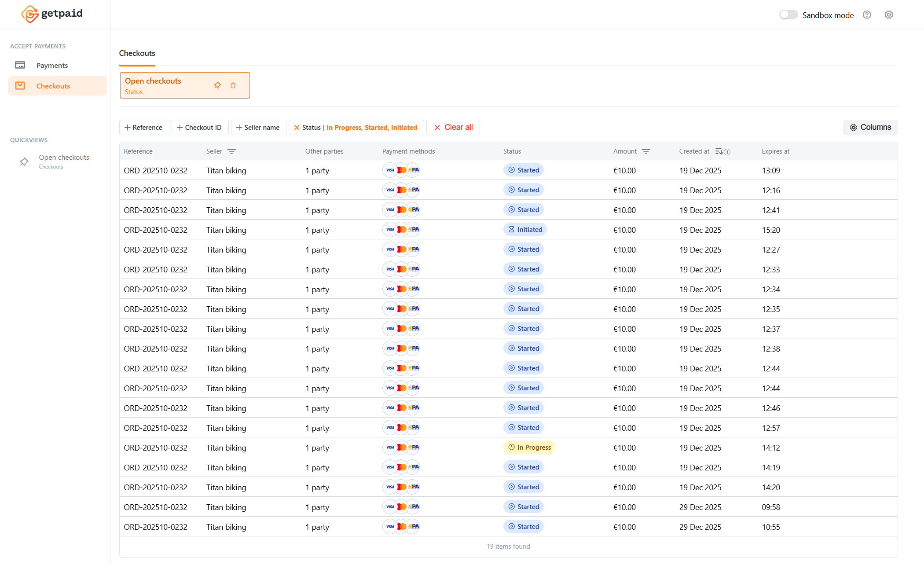The height and width of the screenshot is (565, 924).
Task: Open Payments from the sidebar menu
Action: (x=52, y=65)
